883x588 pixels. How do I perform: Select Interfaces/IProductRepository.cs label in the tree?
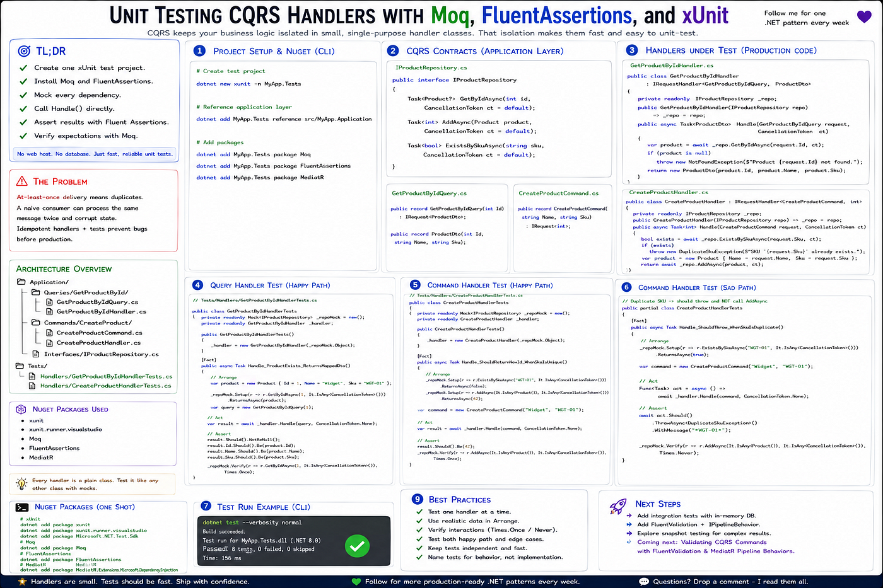click(x=102, y=354)
